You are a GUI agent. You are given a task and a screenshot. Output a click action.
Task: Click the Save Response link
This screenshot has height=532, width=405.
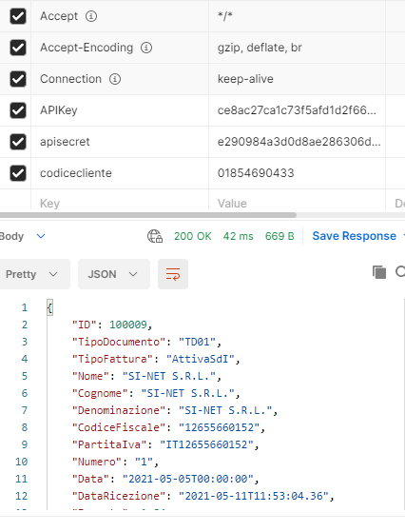pyautogui.click(x=355, y=236)
